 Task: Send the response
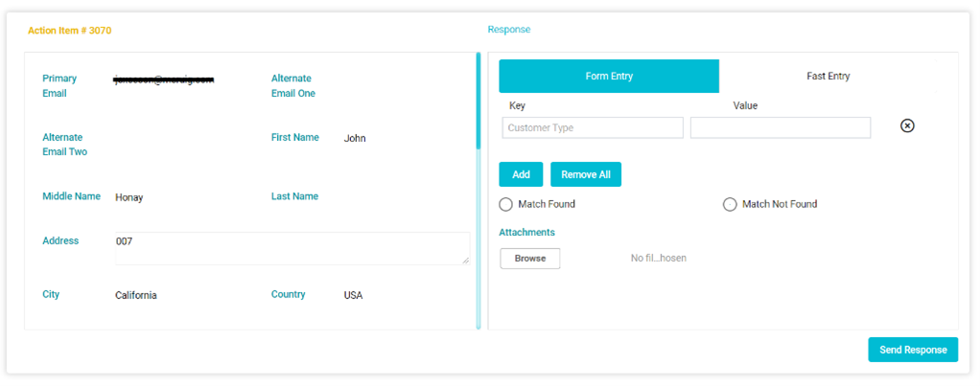pyautogui.click(x=913, y=350)
